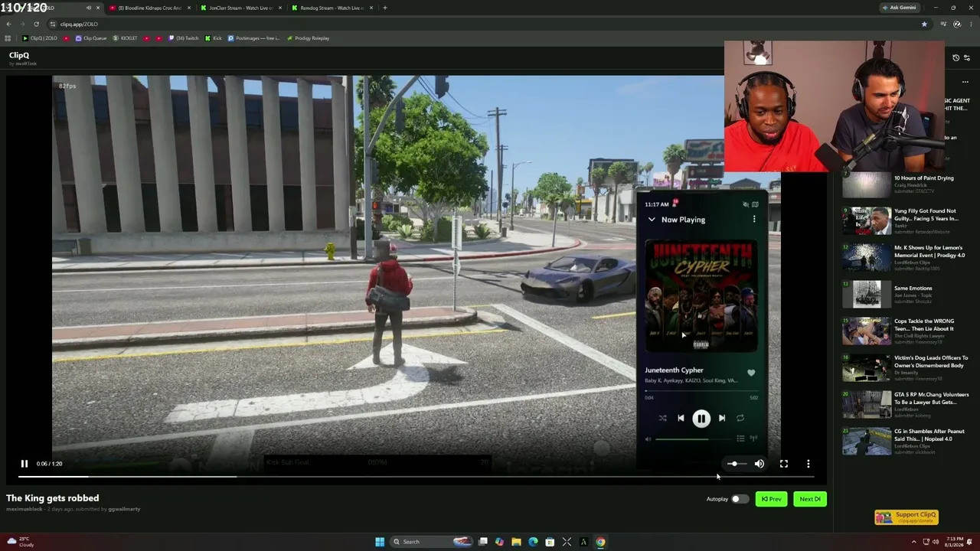This screenshot has width=980, height=551.
Task: Open the bookmarks bar apps grid icon
Action: pos(8,38)
